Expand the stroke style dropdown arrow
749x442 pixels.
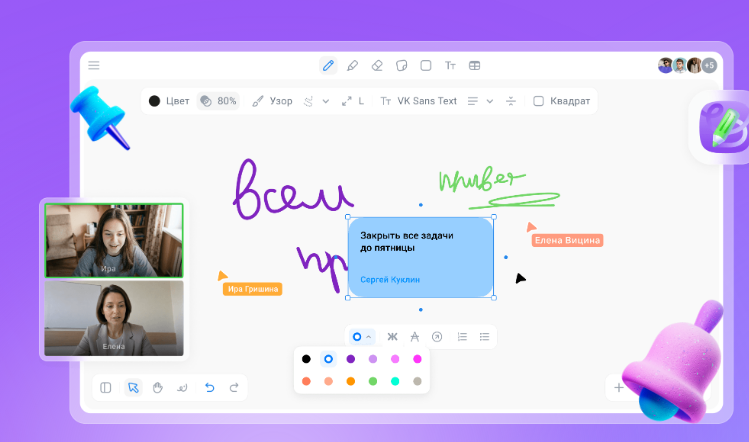click(326, 101)
